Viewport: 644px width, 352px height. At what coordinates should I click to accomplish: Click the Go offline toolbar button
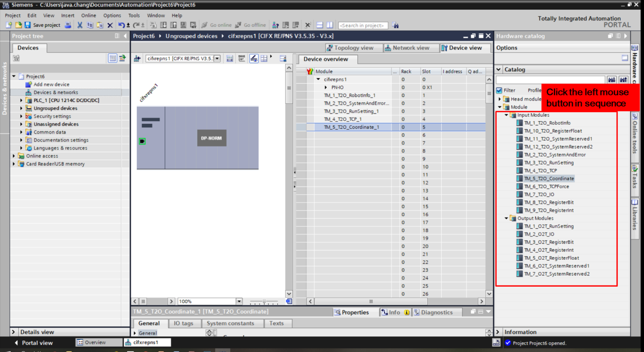250,25
